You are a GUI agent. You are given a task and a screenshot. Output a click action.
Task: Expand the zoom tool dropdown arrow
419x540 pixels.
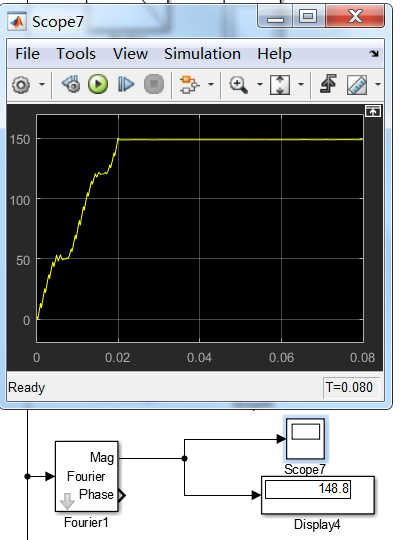[x=260, y=84]
